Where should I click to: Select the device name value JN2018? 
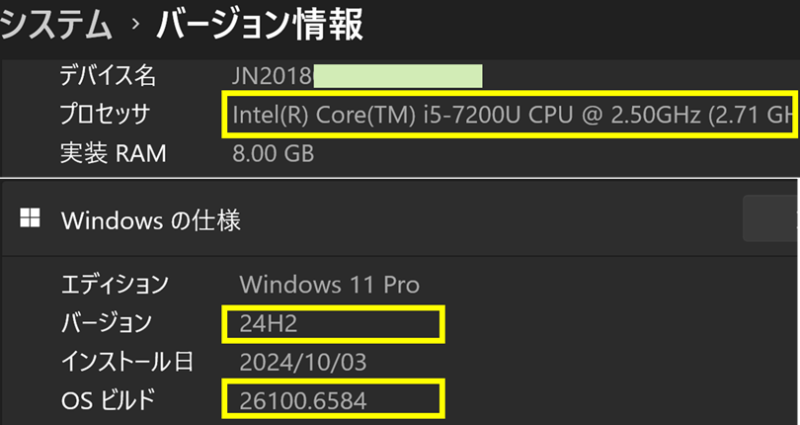(x=273, y=76)
